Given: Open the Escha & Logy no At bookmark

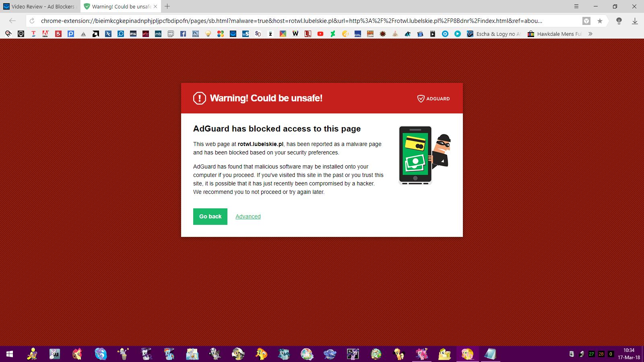Looking at the screenshot, I should point(494,34).
